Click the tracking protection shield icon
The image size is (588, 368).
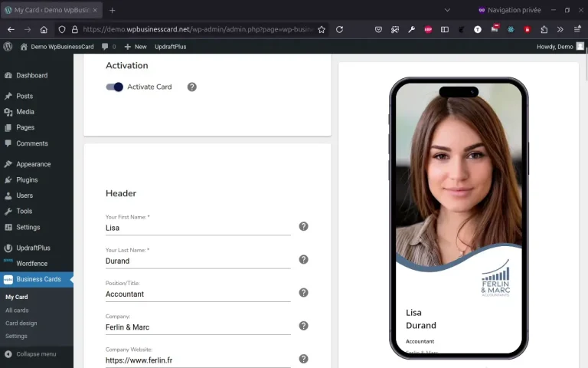pyautogui.click(x=62, y=29)
